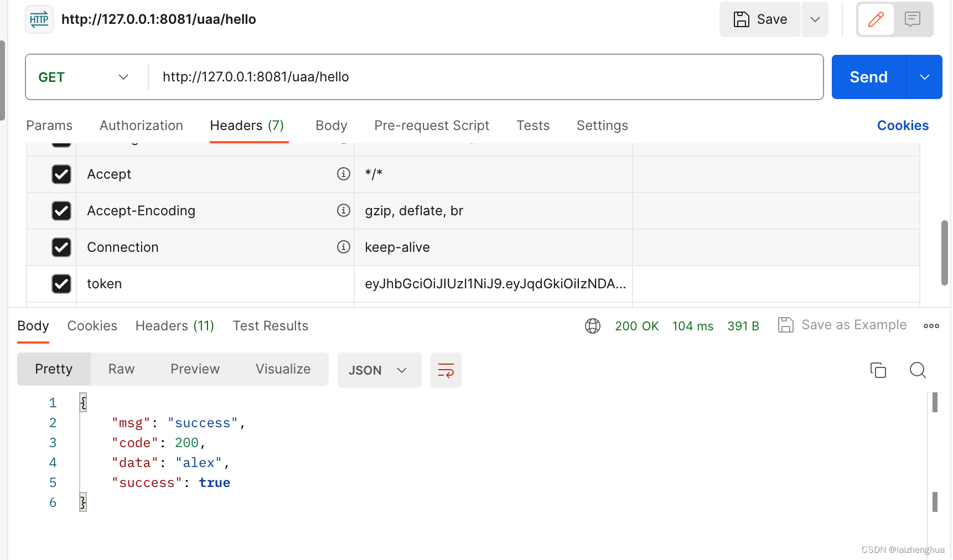Click the info icon beside Connection header

tap(344, 247)
